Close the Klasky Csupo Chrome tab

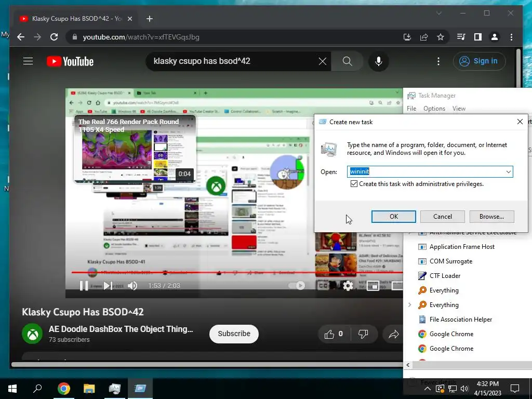(x=129, y=19)
